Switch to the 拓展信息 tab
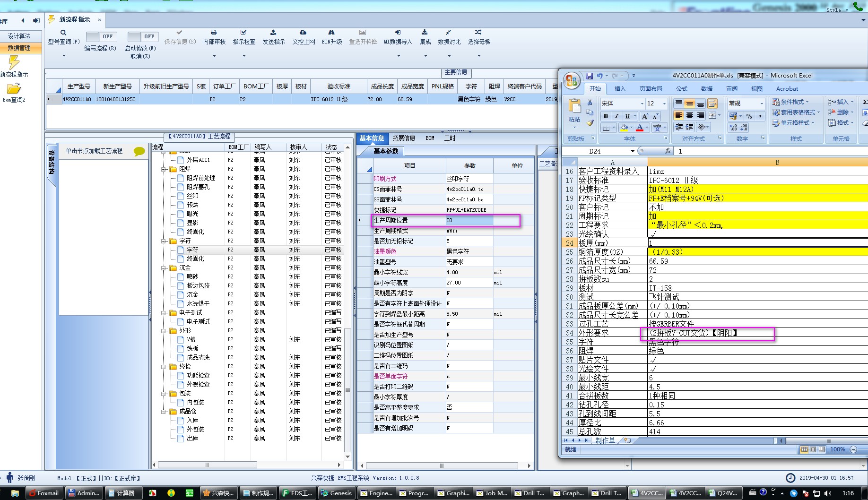868x500 pixels. pos(403,138)
